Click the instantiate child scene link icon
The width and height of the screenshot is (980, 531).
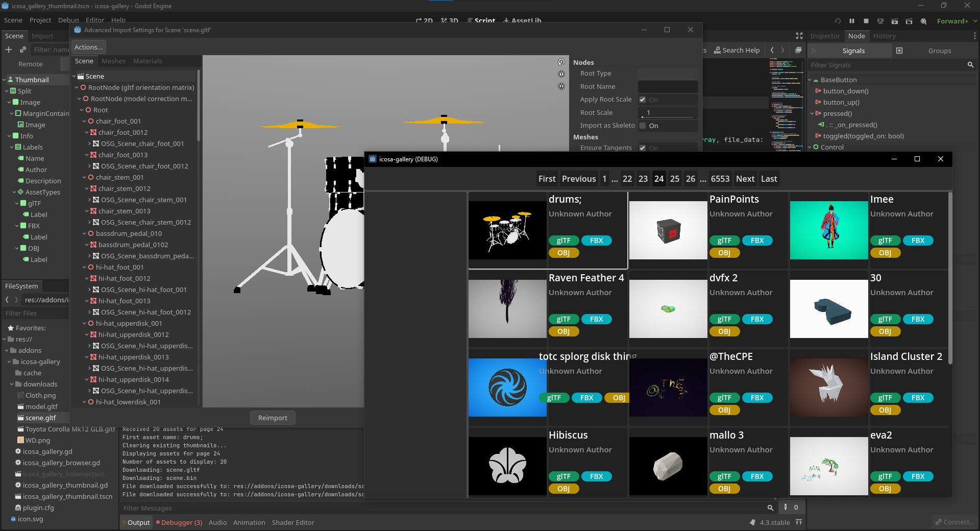click(23, 50)
